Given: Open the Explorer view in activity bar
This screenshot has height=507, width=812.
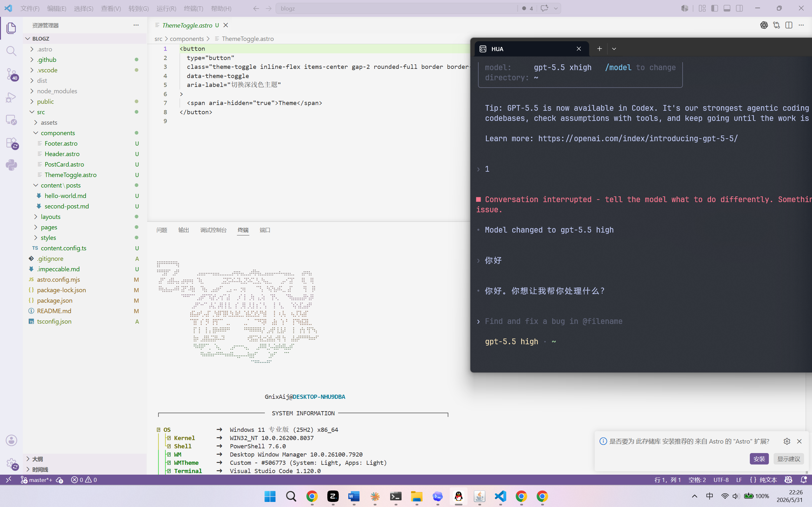Looking at the screenshot, I should click(x=11, y=28).
